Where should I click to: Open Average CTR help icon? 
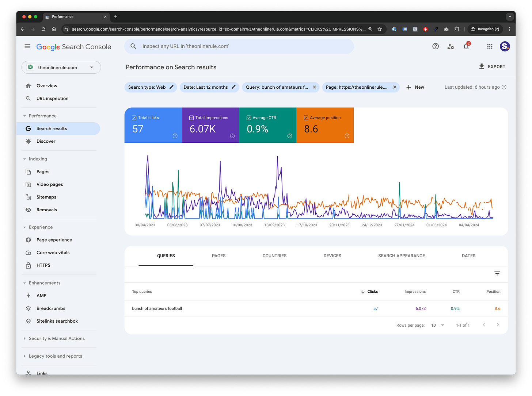click(x=290, y=136)
